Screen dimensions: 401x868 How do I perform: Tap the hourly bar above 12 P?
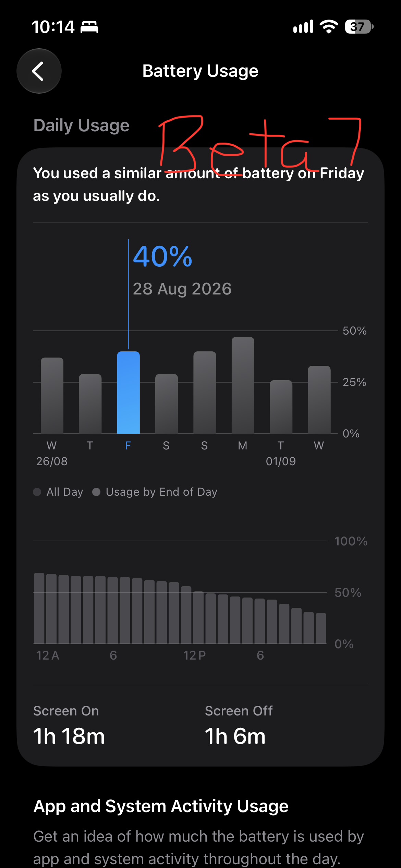point(186,615)
